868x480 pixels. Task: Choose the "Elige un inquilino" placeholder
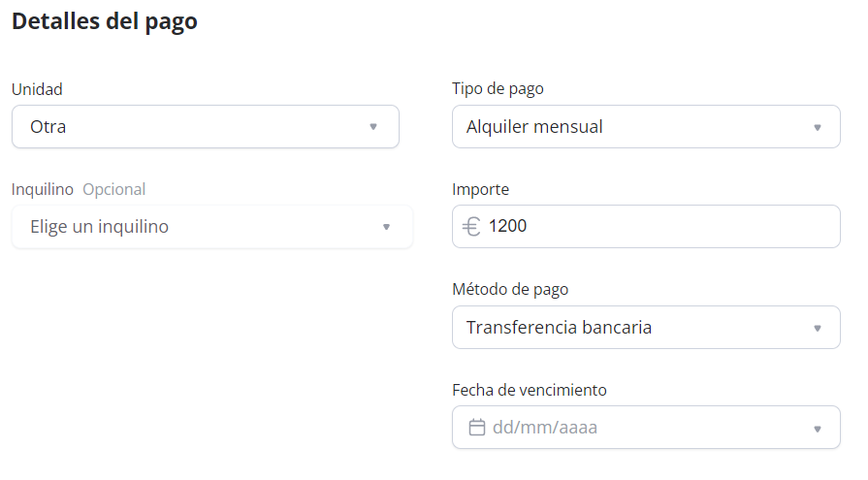[x=99, y=227]
